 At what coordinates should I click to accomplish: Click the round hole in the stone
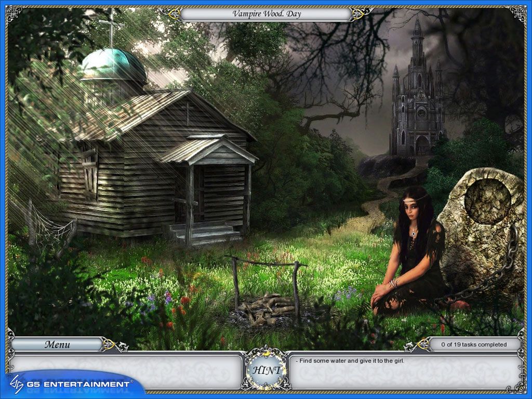click(x=487, y=201)
